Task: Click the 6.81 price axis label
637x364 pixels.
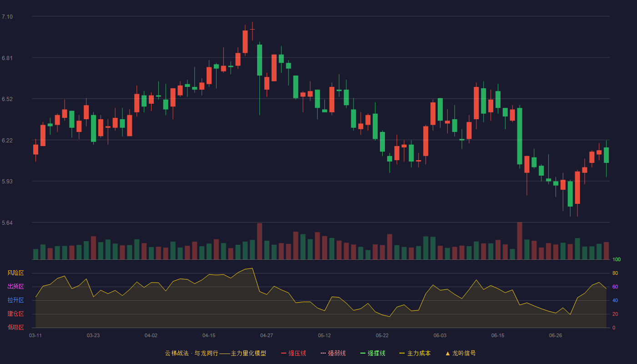Action: 7,58
